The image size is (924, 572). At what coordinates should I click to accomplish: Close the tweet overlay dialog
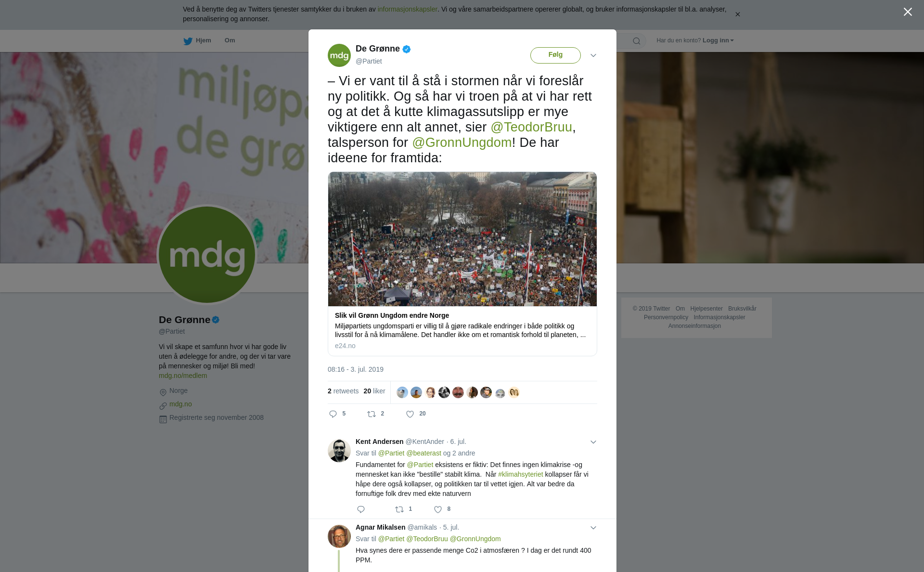pos(908,12)
